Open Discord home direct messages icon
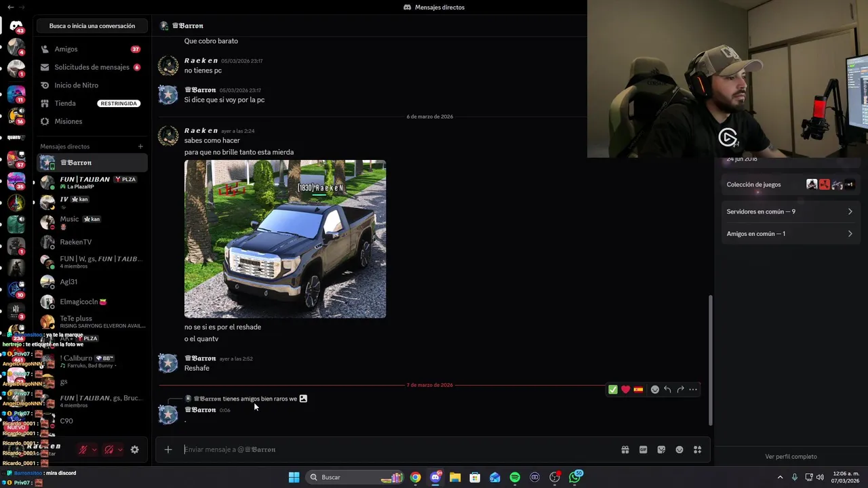868x488 pixels. point(16,26)
